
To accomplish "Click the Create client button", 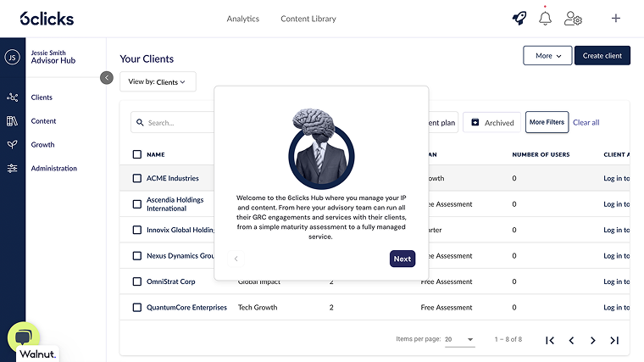I will [x=602, y=55].
